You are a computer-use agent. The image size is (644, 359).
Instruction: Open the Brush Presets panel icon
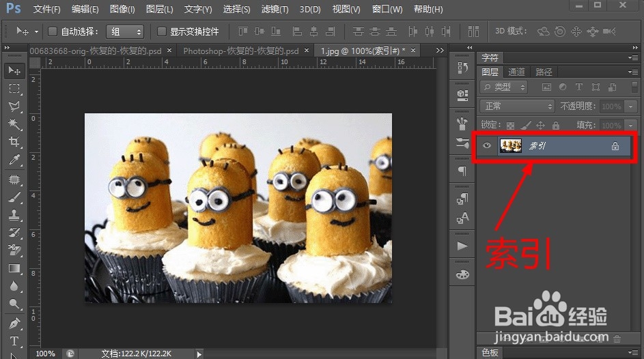(462, 123)
